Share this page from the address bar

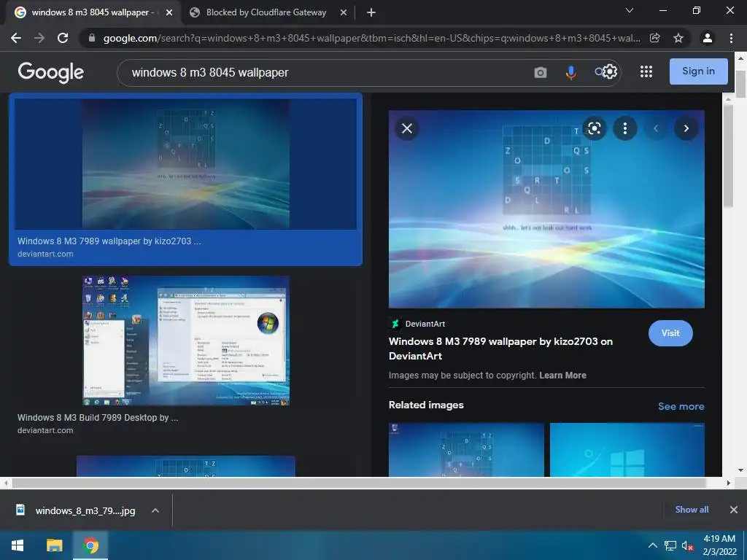point(655,38)
